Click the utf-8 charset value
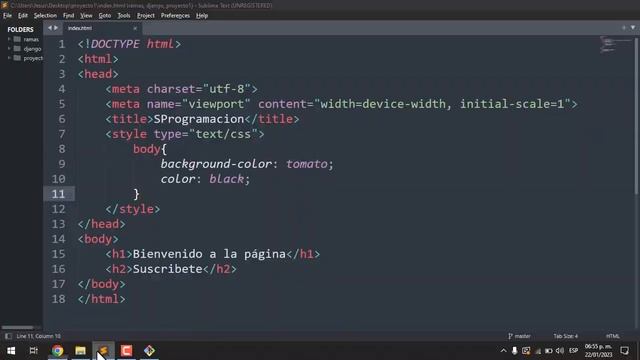The image size is (640, 360). 227,89
